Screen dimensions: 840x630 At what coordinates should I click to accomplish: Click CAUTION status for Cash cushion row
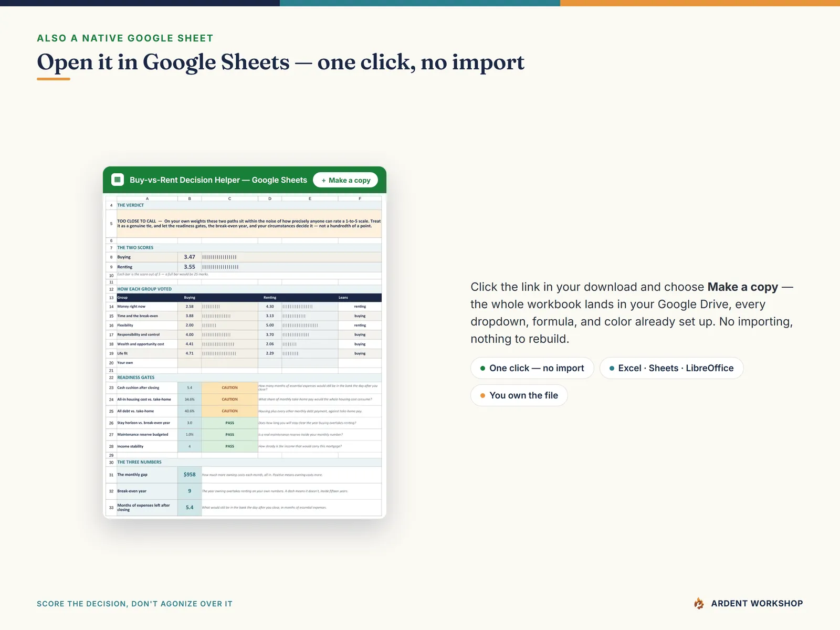coord(229,388)
